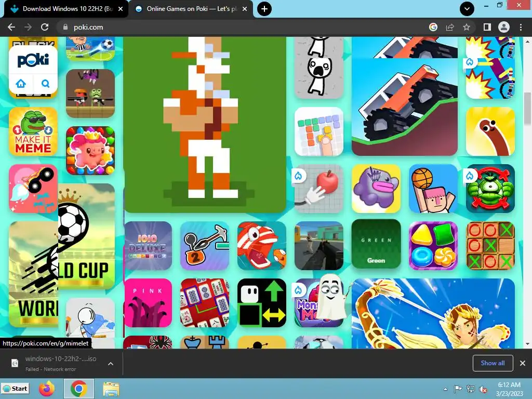Close the Online Games on Poki tab
This screenshot has width=532, height=399.
pyautogui.click(x=245, y=9)
